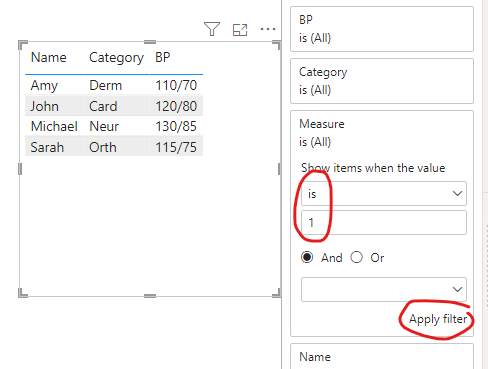
Task: Open the visual's filter icon
Action: pos(212,29)
